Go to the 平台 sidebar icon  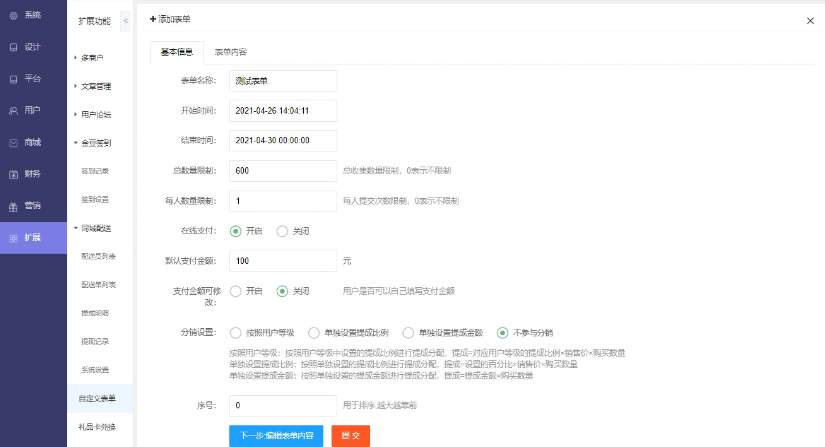(x=13, y=79)
